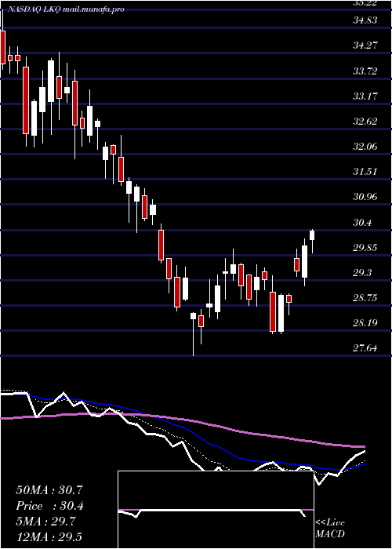Click the 34.27 price axis label
Screen dimensions: 392x549
(365, 45)
